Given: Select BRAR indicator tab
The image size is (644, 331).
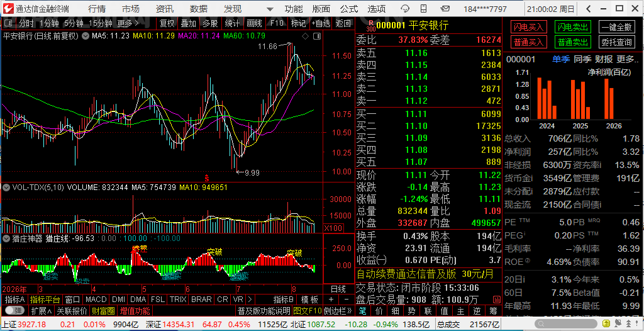Looking at the screenshot, I should (201, 300).
